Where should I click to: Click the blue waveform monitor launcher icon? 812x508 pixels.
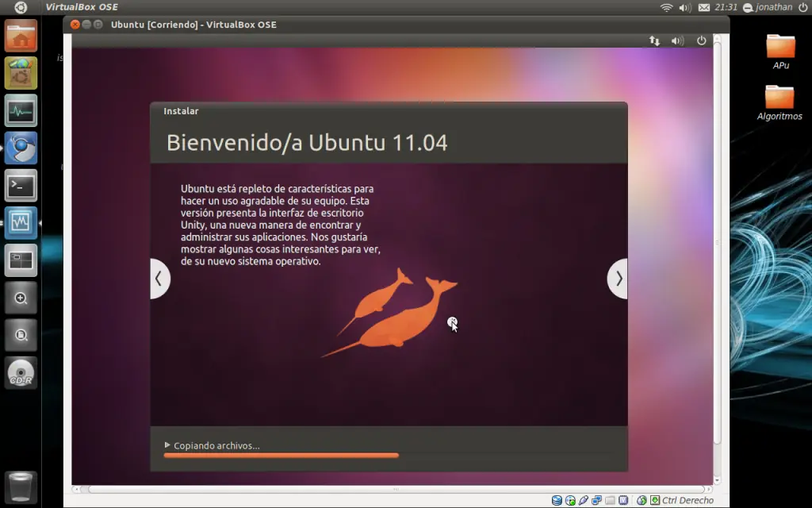point(21,222)
